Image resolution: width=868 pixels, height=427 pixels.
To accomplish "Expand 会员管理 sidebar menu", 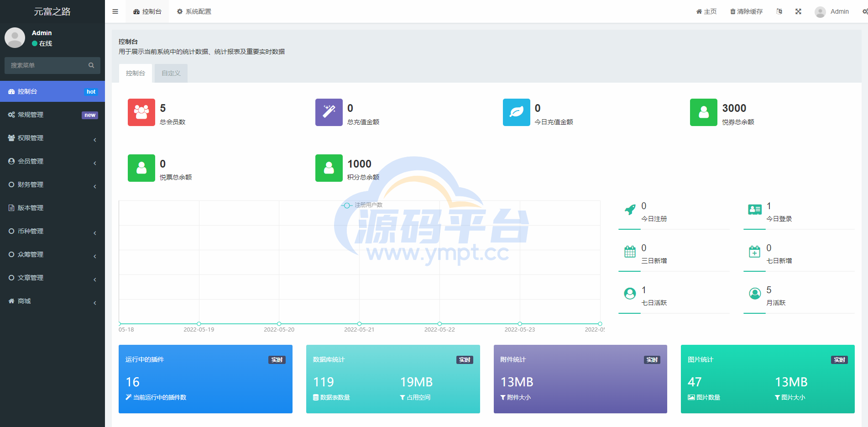I will click(x=52, y=161).
